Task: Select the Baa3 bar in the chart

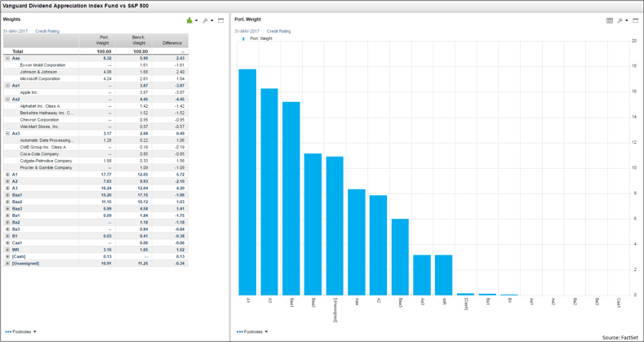Action: [400, 257]
